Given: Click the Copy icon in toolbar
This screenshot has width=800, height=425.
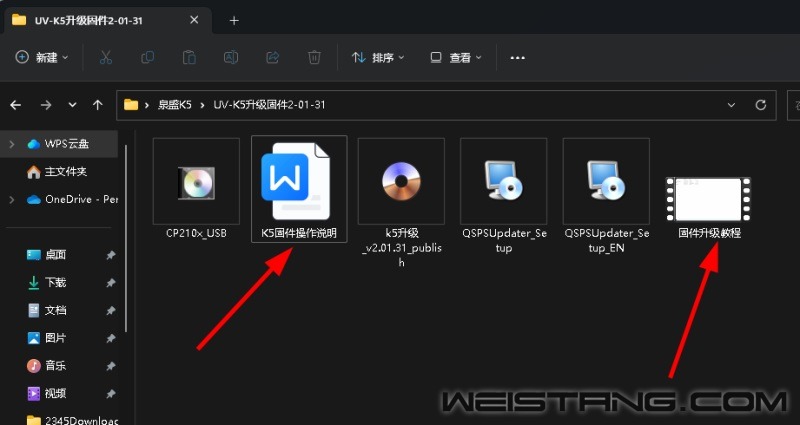Looking at the screenshot, I should point(147,58).
